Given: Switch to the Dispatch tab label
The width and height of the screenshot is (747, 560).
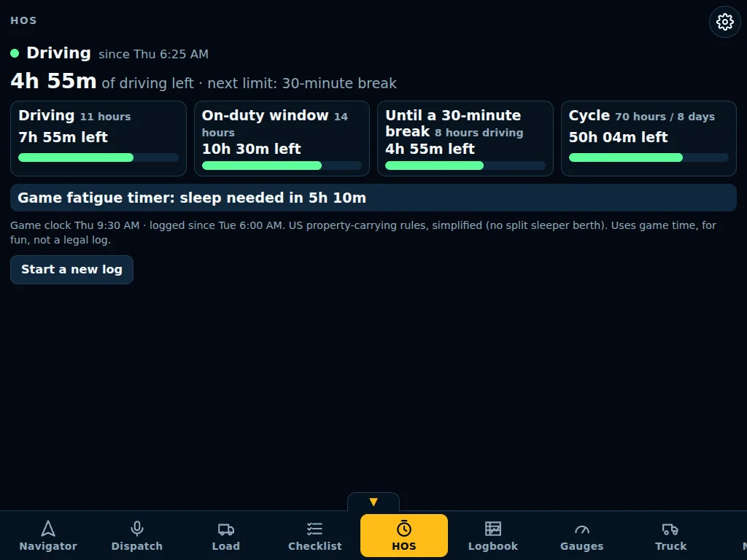Looking at the screenshot, I should 136,546.
